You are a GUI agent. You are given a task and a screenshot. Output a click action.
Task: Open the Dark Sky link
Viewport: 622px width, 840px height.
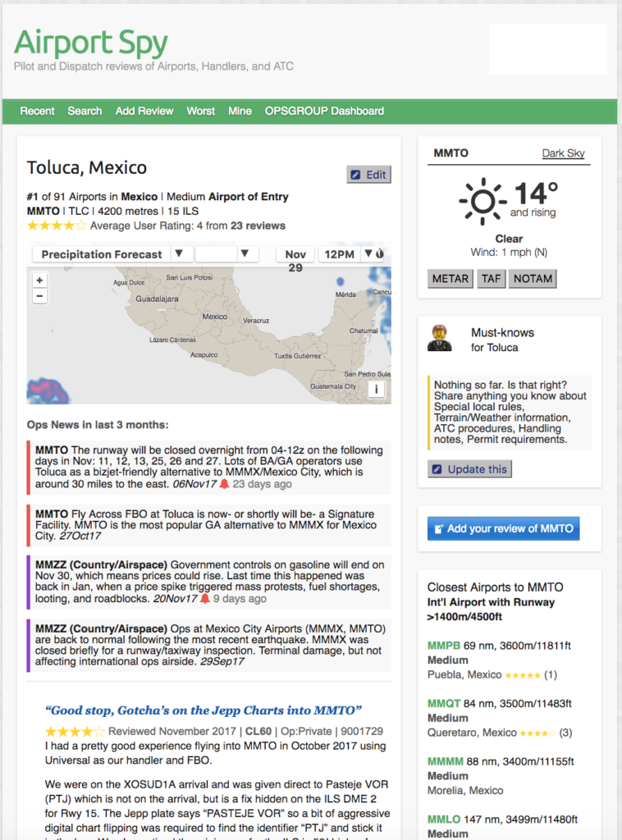pos(563,153)
